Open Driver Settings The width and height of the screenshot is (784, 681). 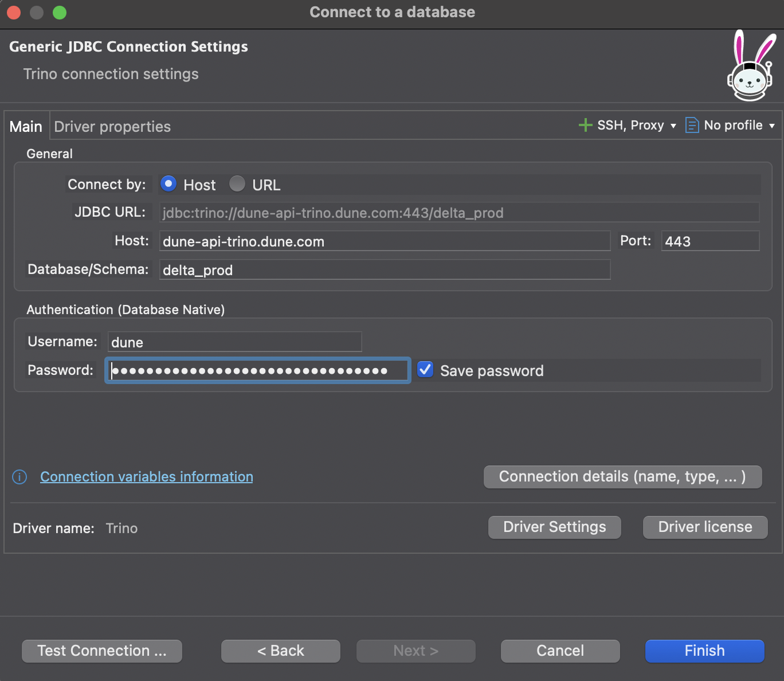click(x=555, y=527)
